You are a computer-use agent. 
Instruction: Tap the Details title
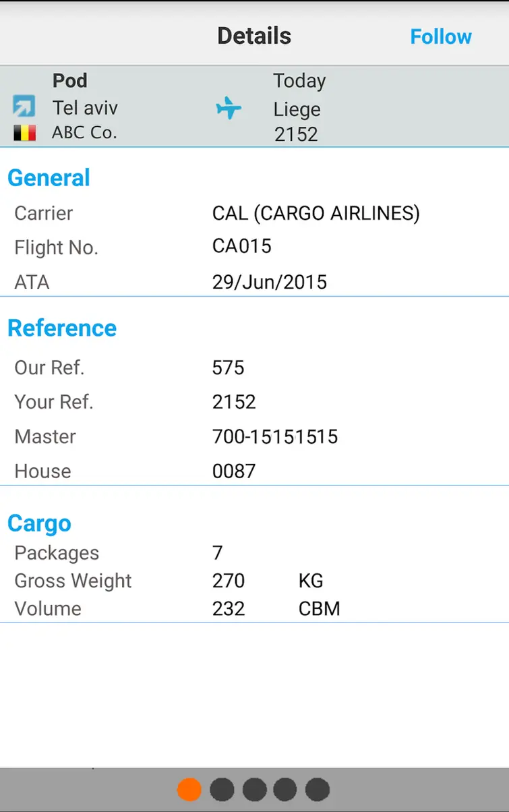254,36
